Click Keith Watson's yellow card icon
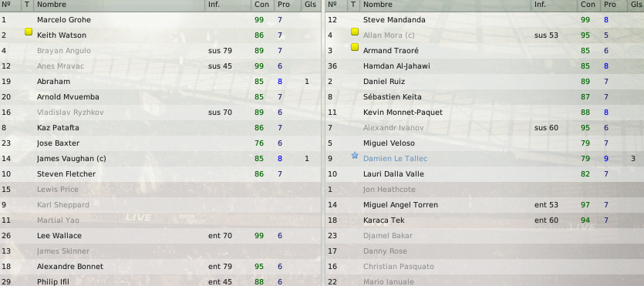This screenshot has height=286, width=644. (x=29, y=32)
